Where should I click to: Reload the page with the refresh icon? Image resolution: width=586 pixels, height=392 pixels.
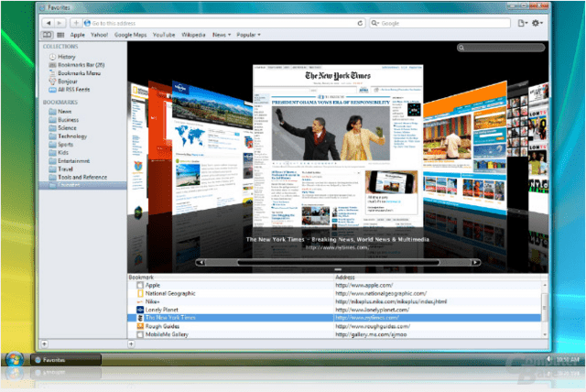[360, 23]
